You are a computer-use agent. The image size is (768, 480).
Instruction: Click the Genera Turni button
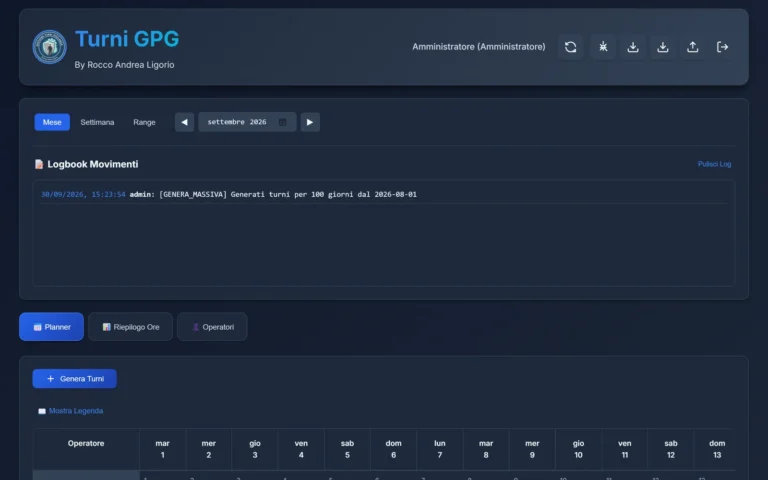pos(74,379)
